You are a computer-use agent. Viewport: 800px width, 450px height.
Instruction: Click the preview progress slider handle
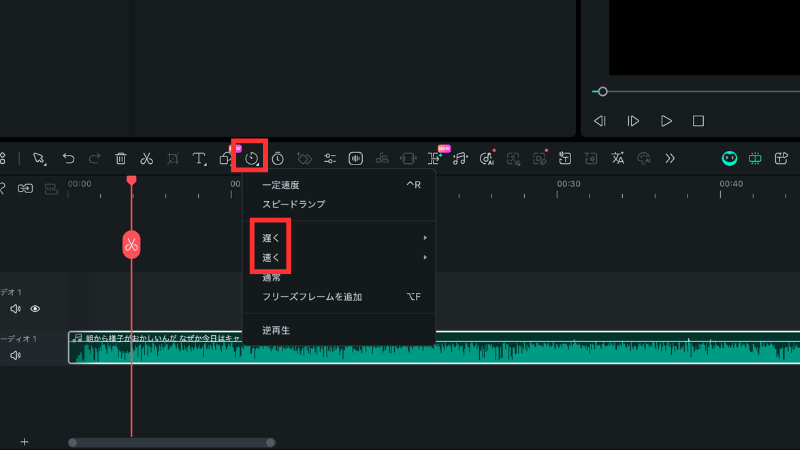pos(603,92)
